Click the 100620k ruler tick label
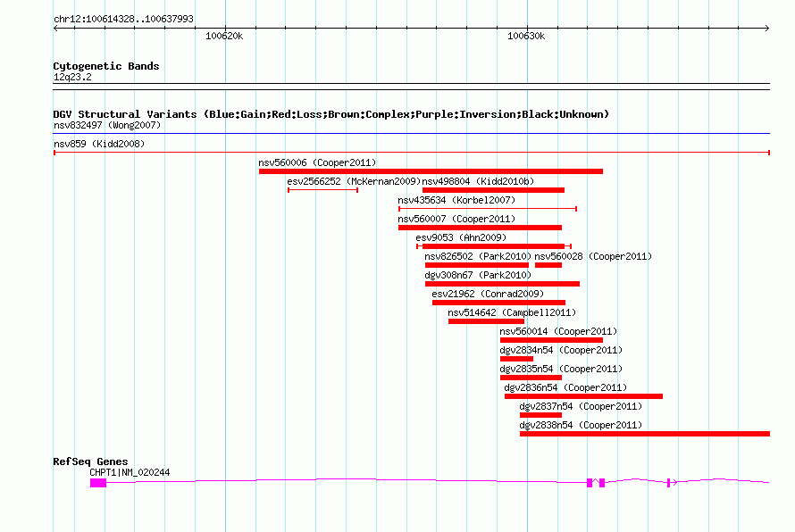The image size is (795, 532). (x=224, y=36)
